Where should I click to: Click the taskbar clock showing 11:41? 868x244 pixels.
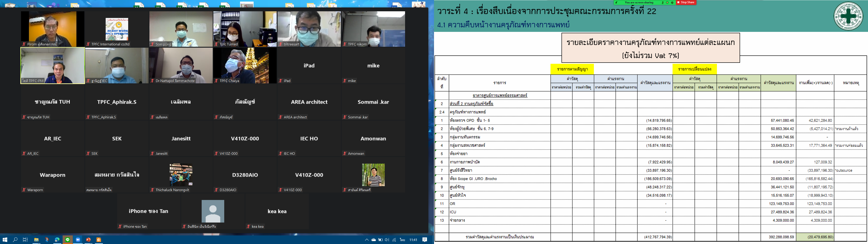click(x=413, y=240)
